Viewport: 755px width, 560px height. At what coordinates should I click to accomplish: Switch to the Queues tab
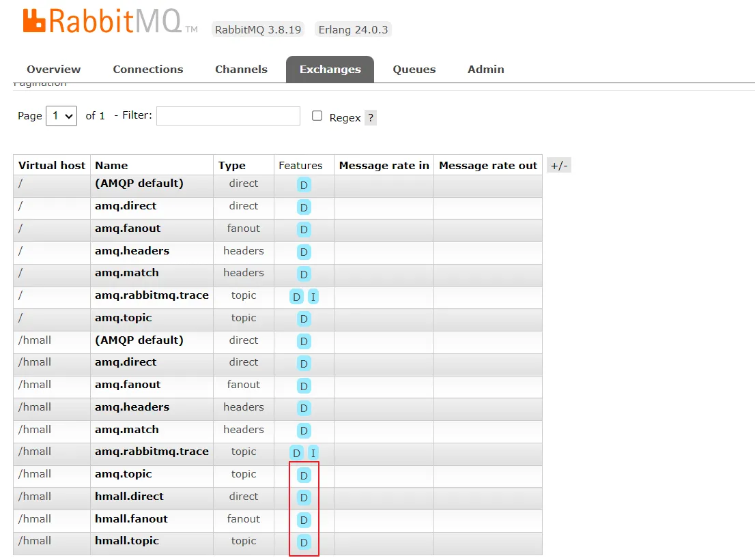[414, 70]
